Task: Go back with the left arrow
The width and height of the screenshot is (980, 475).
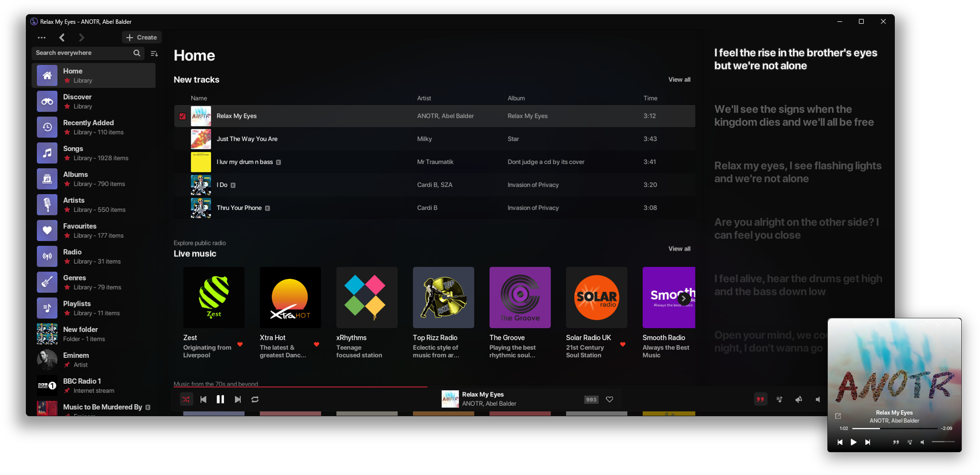Action: 62,38
